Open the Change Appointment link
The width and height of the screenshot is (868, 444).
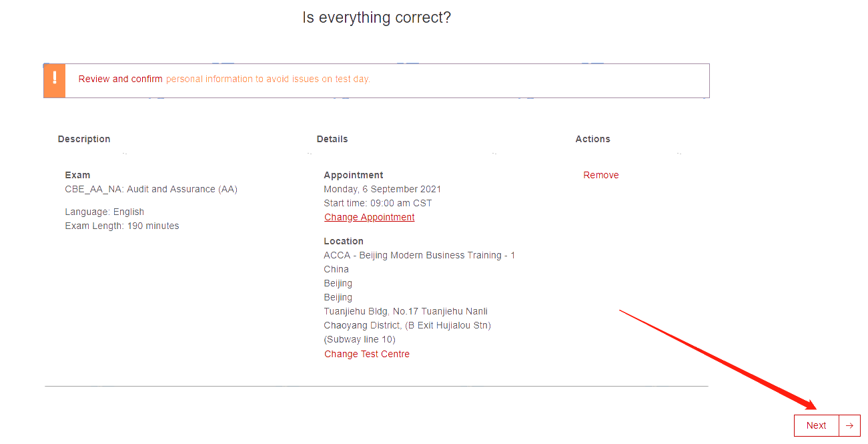point(369,217)
